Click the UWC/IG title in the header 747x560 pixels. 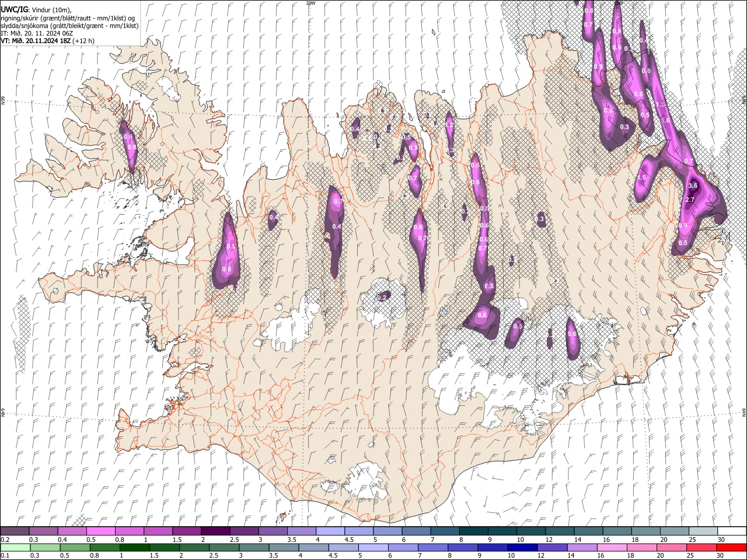click(14, 10)
